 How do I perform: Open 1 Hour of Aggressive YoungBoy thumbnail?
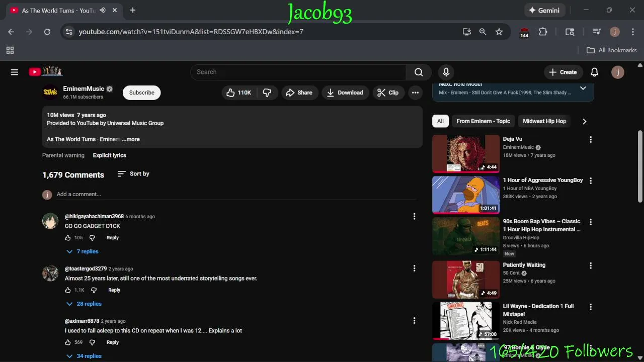[x=466, y=195]
